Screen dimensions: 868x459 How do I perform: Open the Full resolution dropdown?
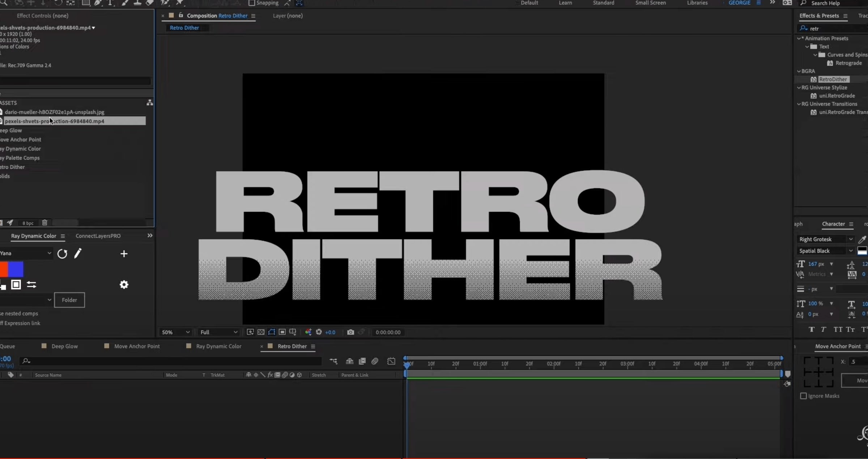click(218, 332)
